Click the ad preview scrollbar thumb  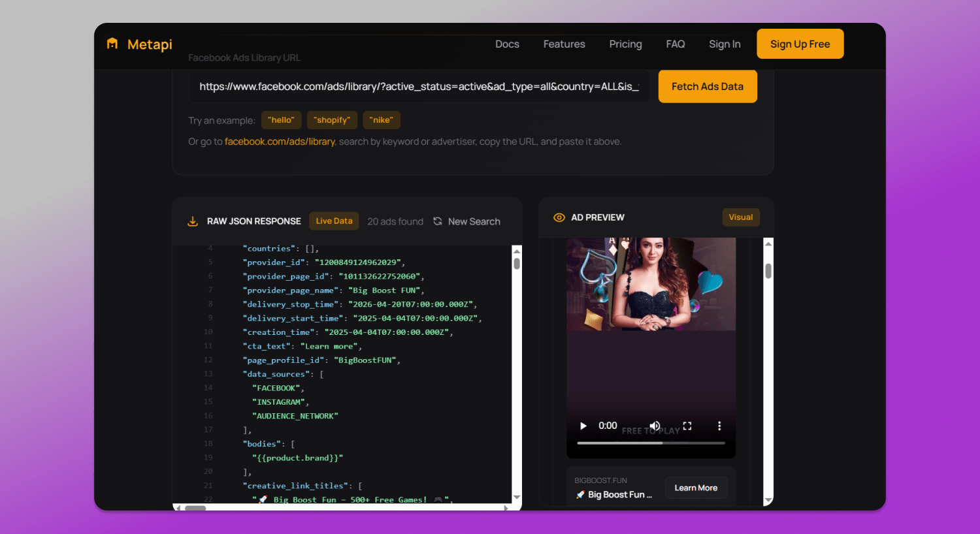pos(768,271)
